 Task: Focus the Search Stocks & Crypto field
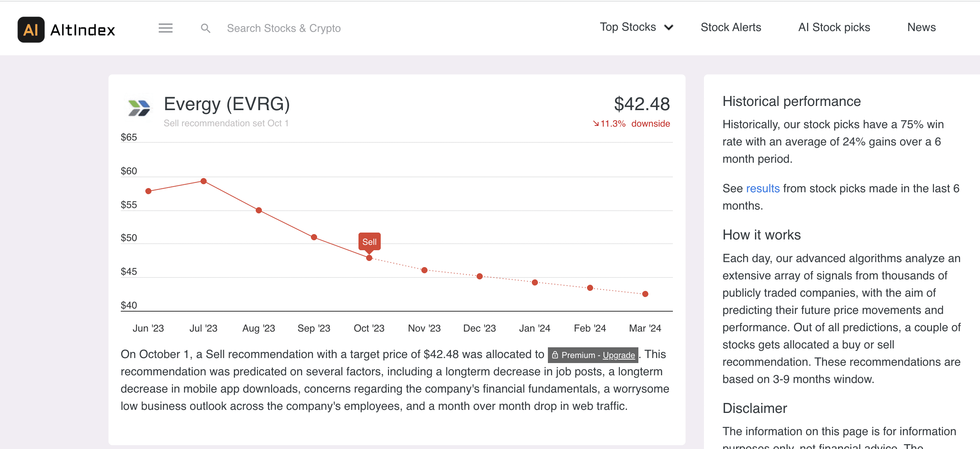pos(284,28)
